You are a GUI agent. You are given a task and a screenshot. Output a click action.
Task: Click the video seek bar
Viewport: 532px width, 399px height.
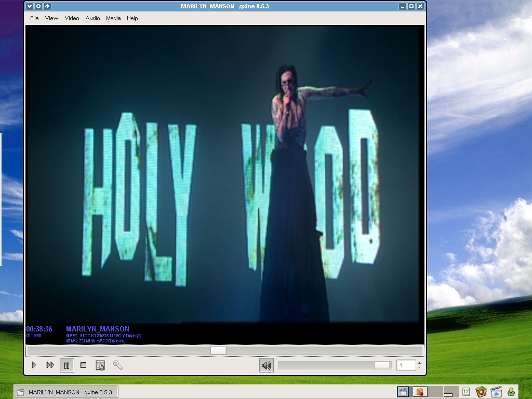pyautogui.click(x=224, y=351)
